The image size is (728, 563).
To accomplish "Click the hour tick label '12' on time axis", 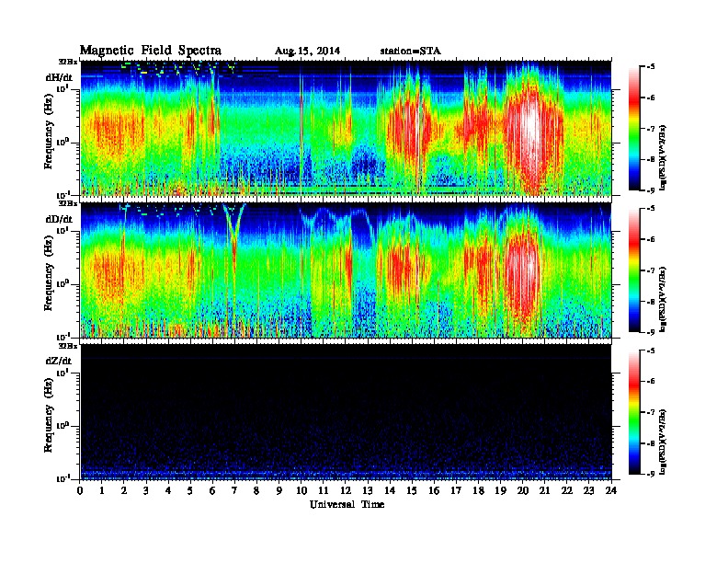I will point(346,491).
